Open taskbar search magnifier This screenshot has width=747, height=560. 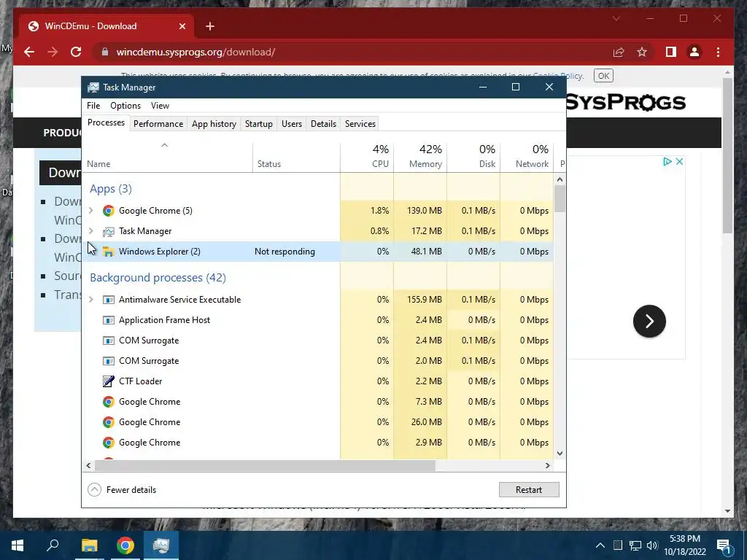(x=53, y=545)
